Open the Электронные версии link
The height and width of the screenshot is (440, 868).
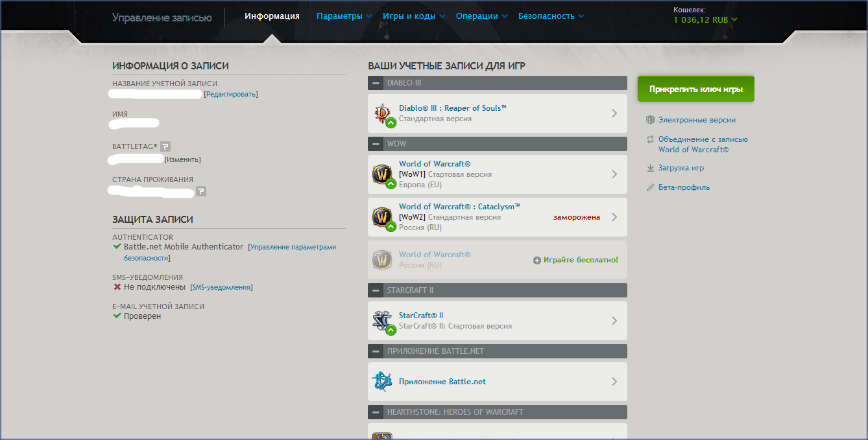click(x=697, y=120)
